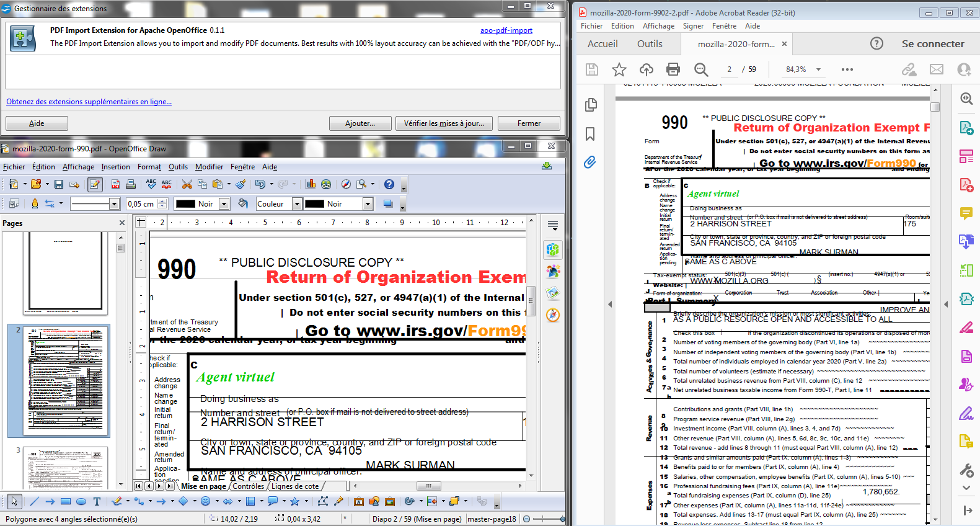Toggle Edit File mode button
Viewport: 980px width, 526px height.
pos(95,184)
